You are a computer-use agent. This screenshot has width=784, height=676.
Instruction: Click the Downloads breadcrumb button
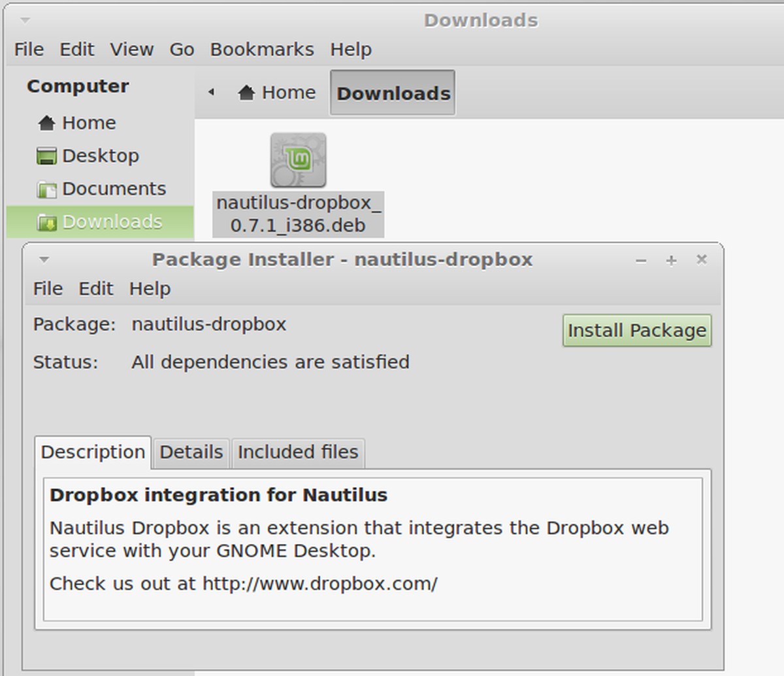click(x=392, y=93)
